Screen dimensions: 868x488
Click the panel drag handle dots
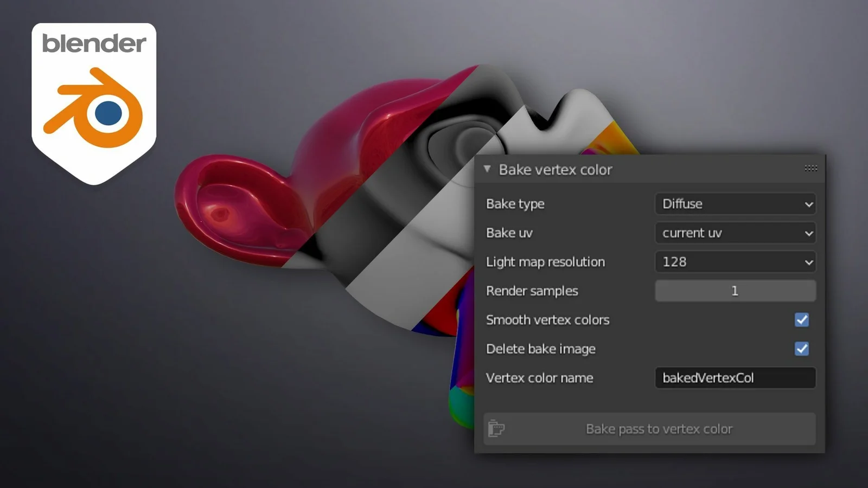point(810,169)
